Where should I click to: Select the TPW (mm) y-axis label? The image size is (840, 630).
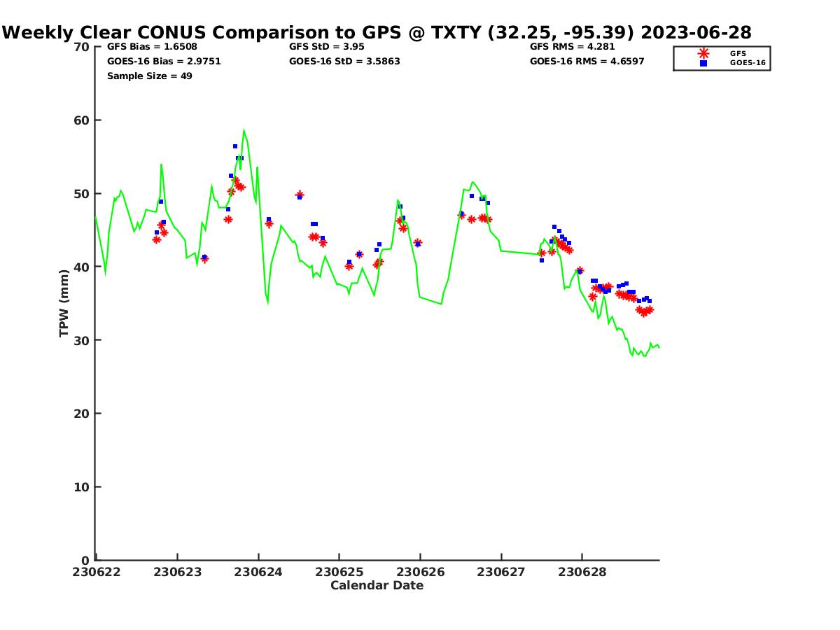click(64, 303)
